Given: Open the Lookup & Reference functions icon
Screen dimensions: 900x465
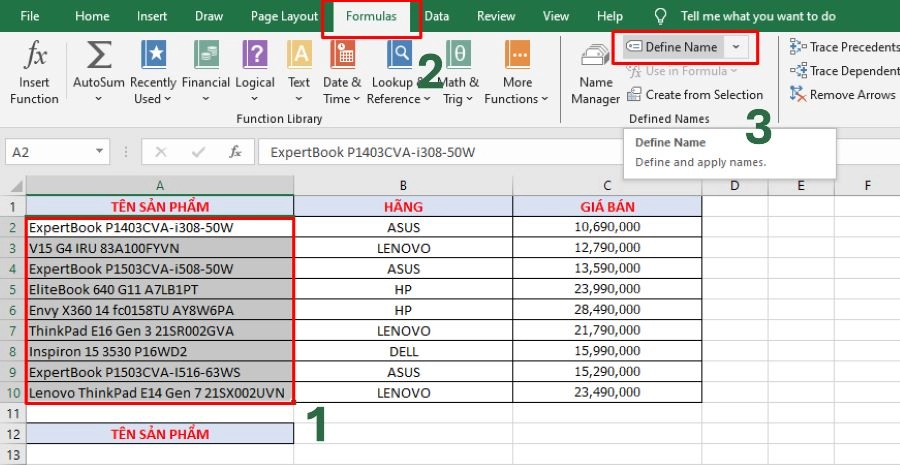Looking at the screenshot, I should 399,55.
